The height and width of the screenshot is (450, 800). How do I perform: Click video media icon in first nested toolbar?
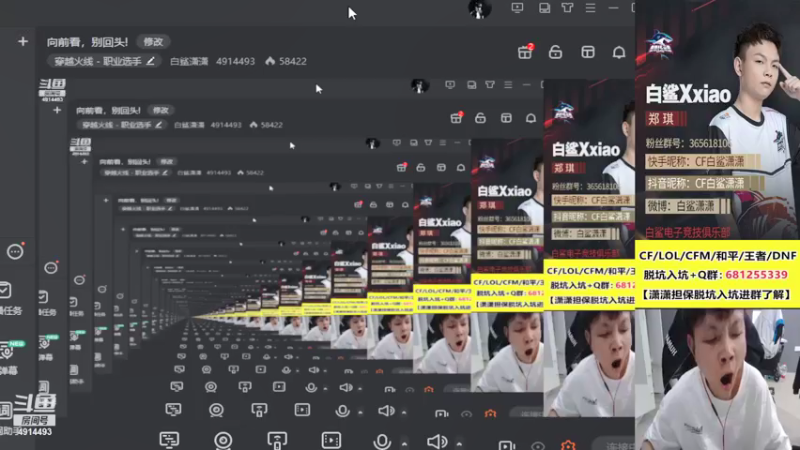[302, 410]
